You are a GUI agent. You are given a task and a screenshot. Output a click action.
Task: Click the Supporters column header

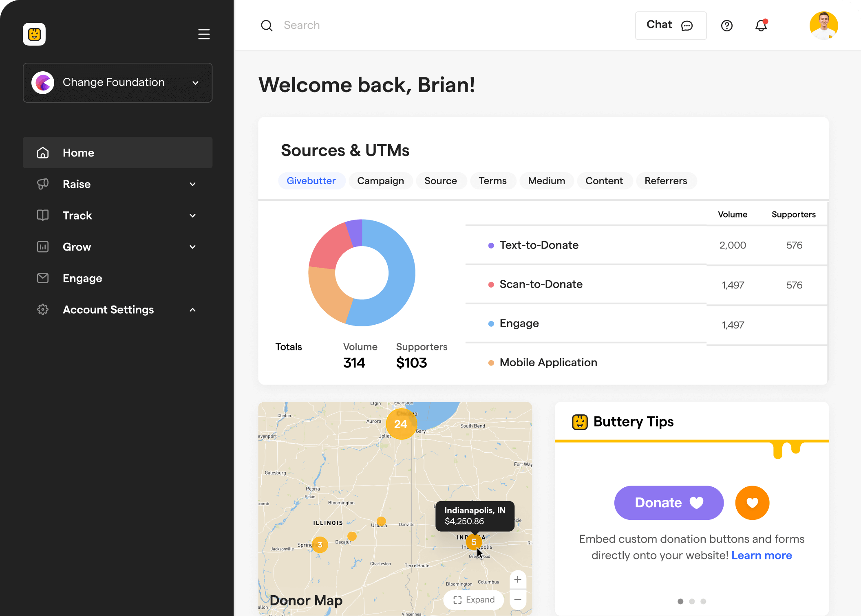794,215
